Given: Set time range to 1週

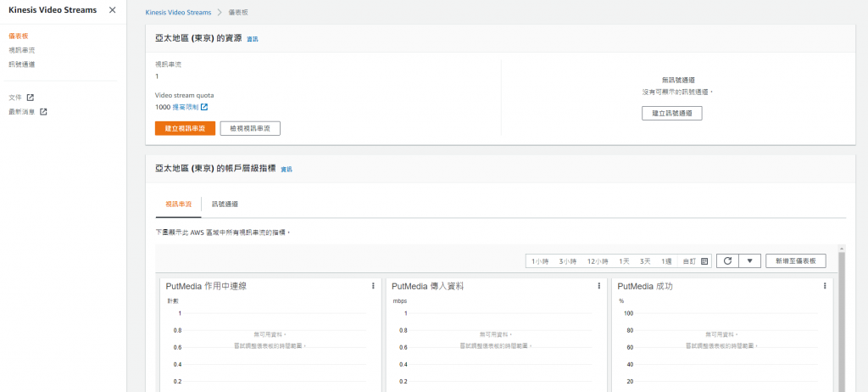Looking at the screenshot, I should pyautogui.click(x=666, y=261).
